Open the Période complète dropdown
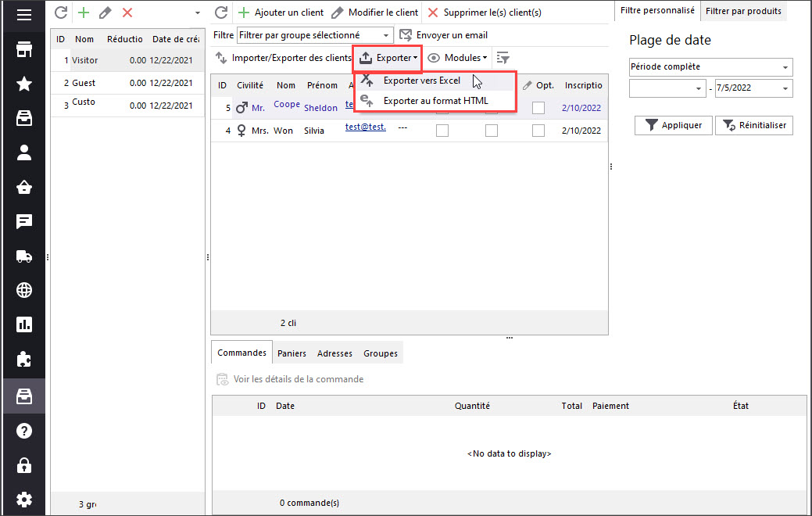The width and height of the screenshot is (812, 516). pos(710,66)
